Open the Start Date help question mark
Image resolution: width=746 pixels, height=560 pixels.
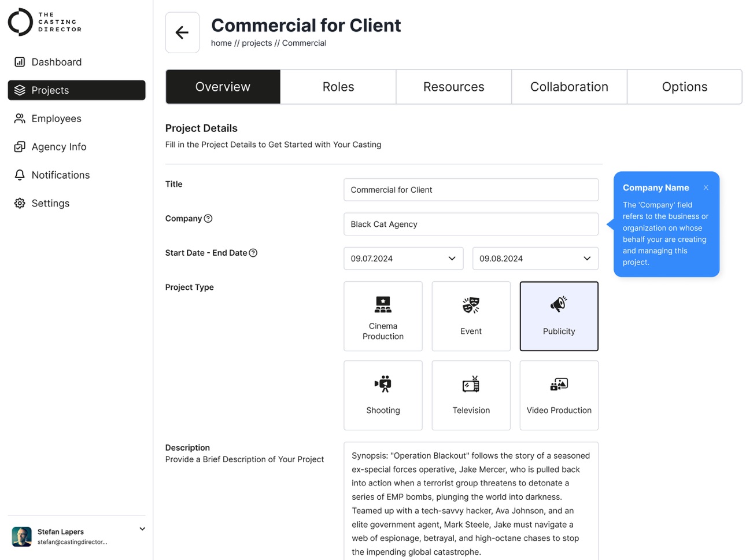pos(253,253)
